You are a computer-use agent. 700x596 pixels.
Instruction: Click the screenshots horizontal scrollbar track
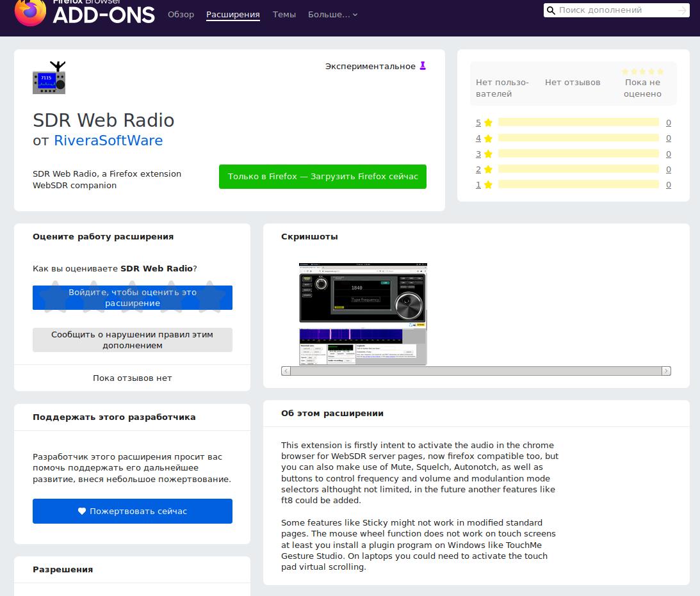pyautogui.click(x=476, y=371)
